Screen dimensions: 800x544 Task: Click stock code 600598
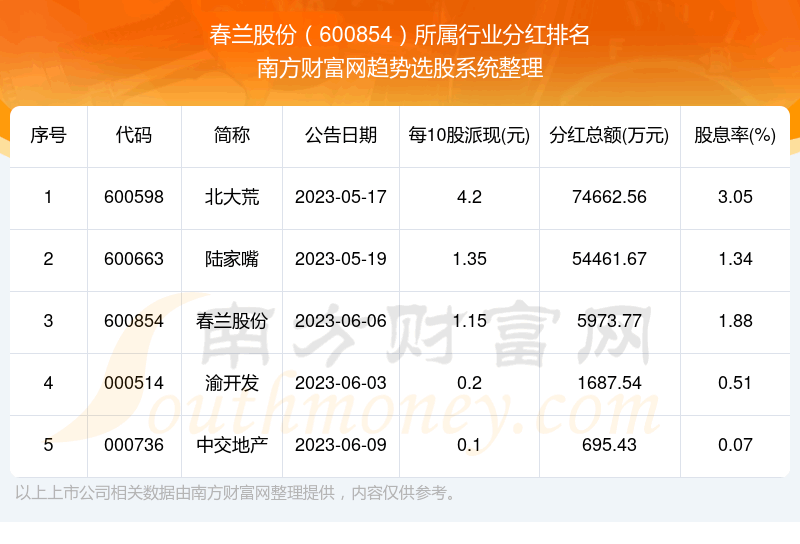click(134, 197)
